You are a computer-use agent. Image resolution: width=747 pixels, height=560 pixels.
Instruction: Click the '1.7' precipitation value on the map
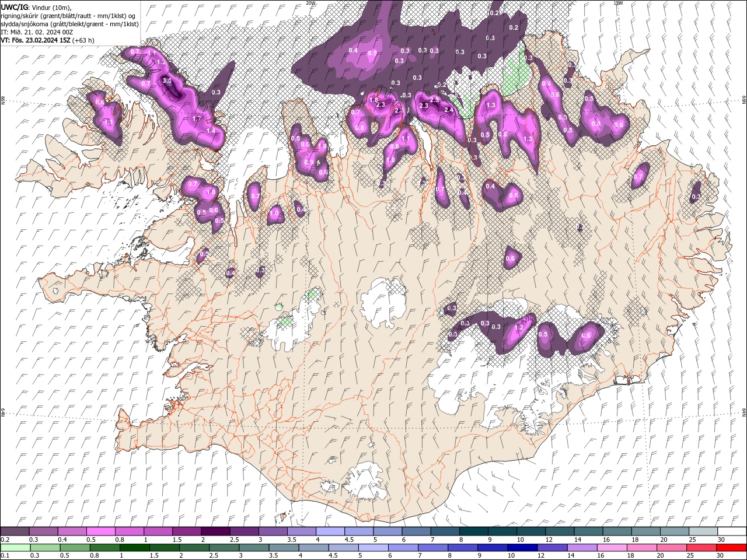tap(197, 118)
